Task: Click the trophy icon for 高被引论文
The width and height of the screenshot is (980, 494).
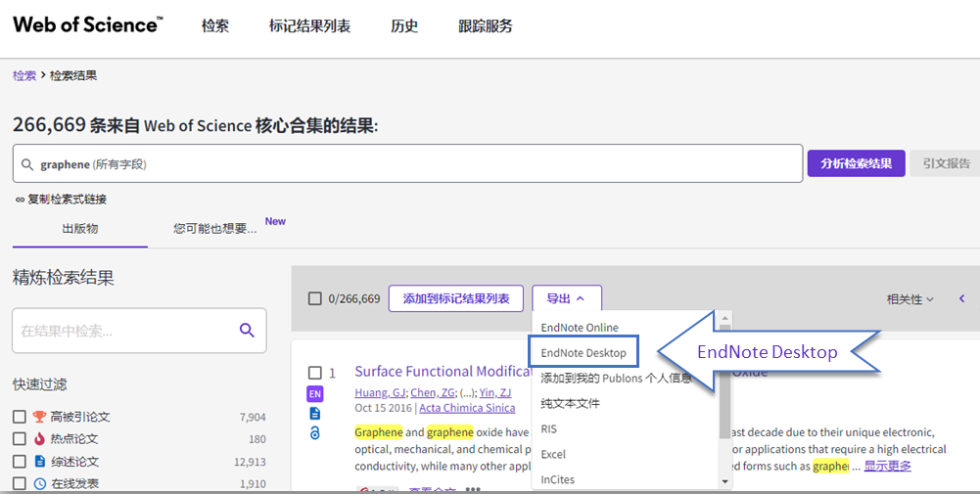Action: (39, 417)
